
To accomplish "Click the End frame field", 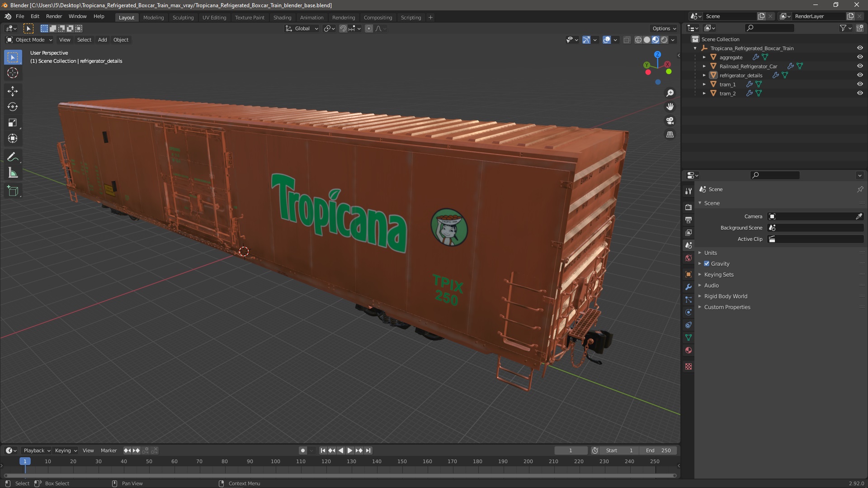I will coord(658,450).
